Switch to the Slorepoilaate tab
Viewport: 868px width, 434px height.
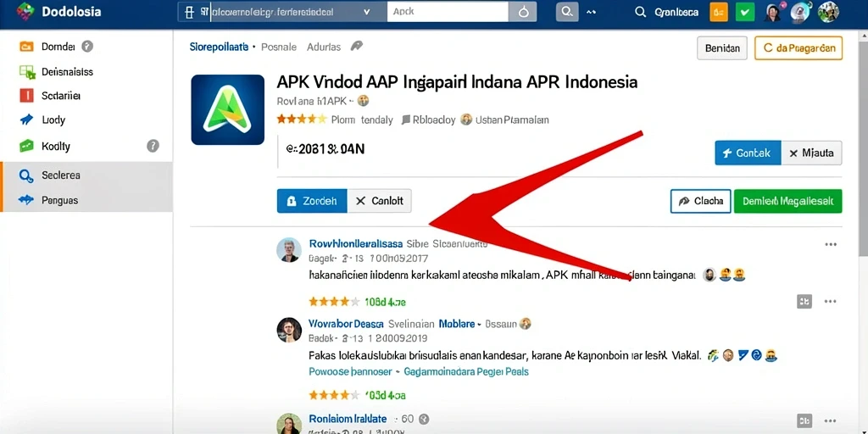(x=219, y=47)
